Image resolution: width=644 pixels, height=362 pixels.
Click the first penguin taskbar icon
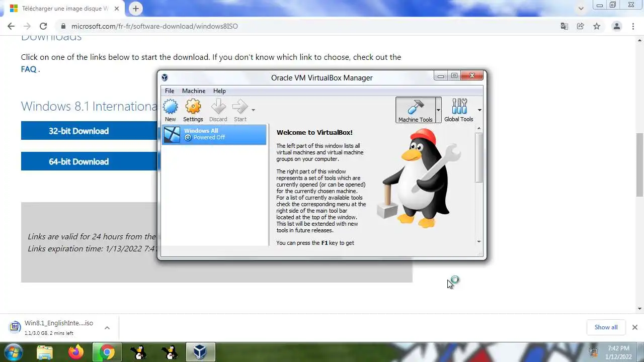tap(138, 352)
